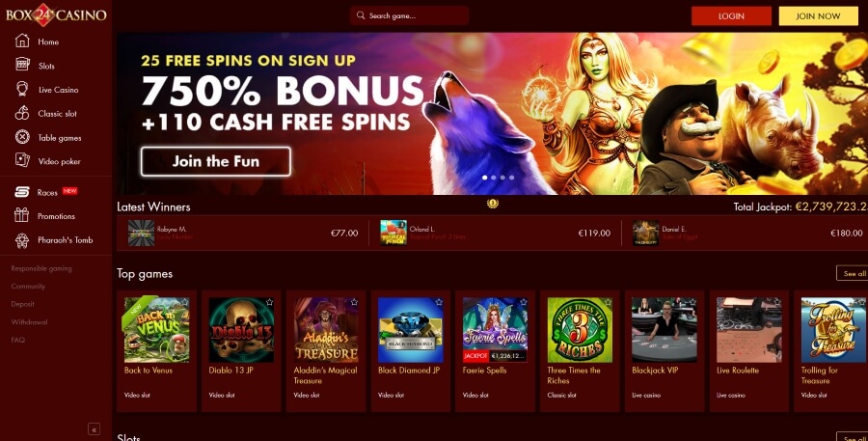Expand Top games with See all button
This screenshot has width=868, height=441.
(x=853, y=273)
